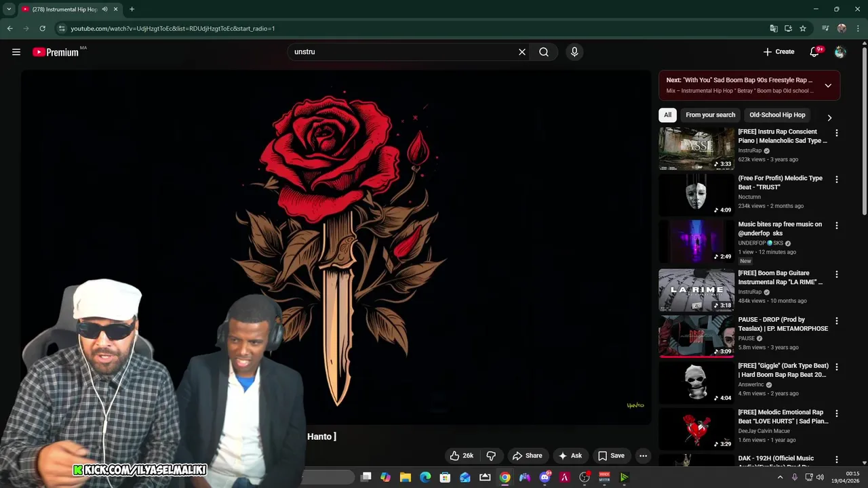Open the Nocturnn channel link

749,197
